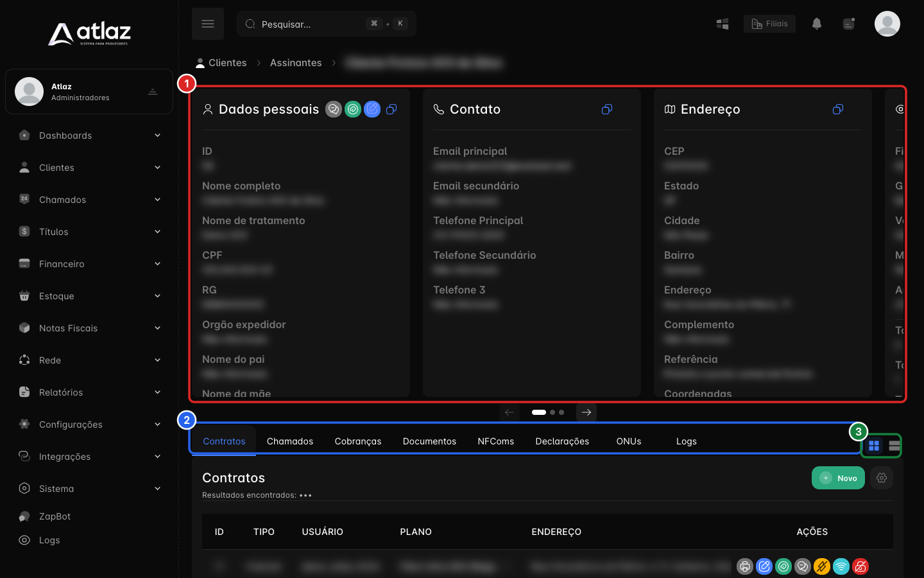Switch to list view layout
This screenshot has width=924, height=578.
(x=894, y=446)
